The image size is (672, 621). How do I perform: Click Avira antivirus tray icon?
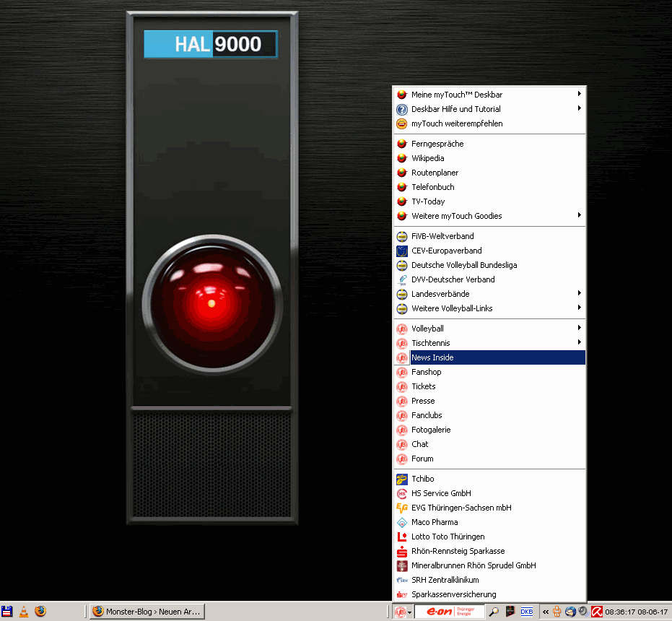pyautogui.click(x=597, y=612)
